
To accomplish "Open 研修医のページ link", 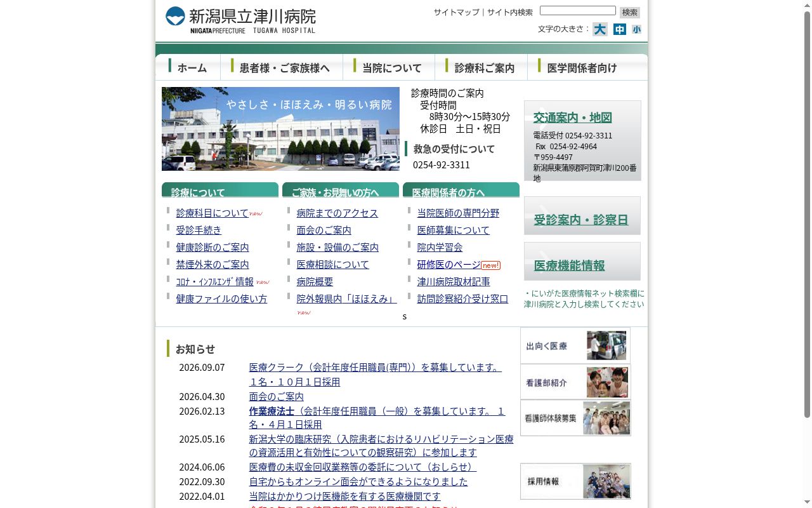I will coord(449,264).
